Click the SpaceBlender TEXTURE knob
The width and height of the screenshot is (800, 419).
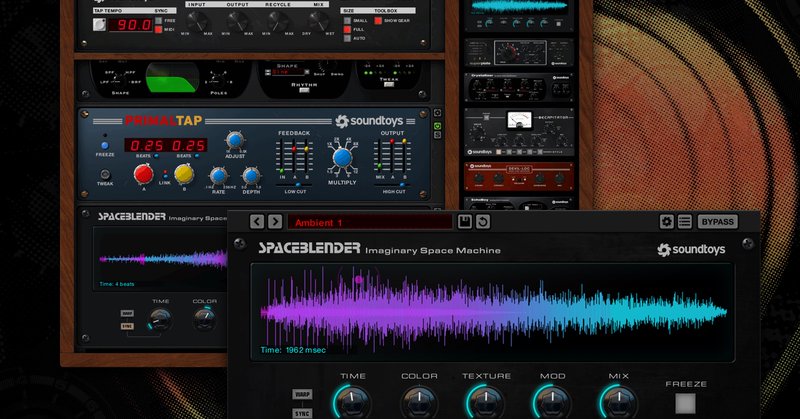coord(486,403)
